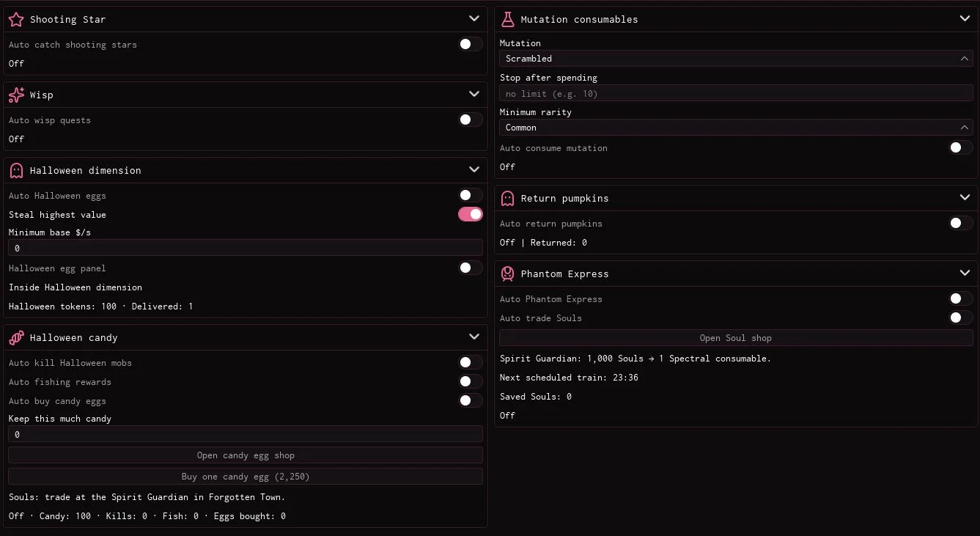Collapse the Halloween dimension section chevron
Image resolution: width=980 pixels, height=536 pixels.
click(x=474, y=169)
